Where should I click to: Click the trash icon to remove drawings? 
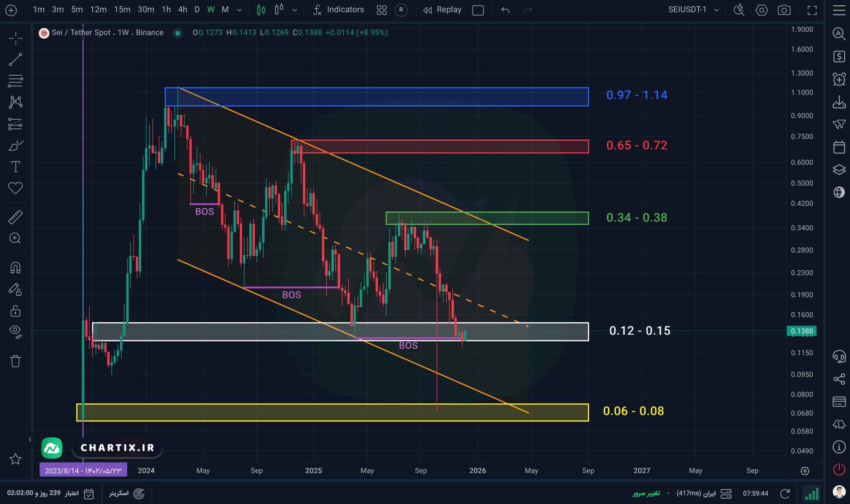[15, 361]
